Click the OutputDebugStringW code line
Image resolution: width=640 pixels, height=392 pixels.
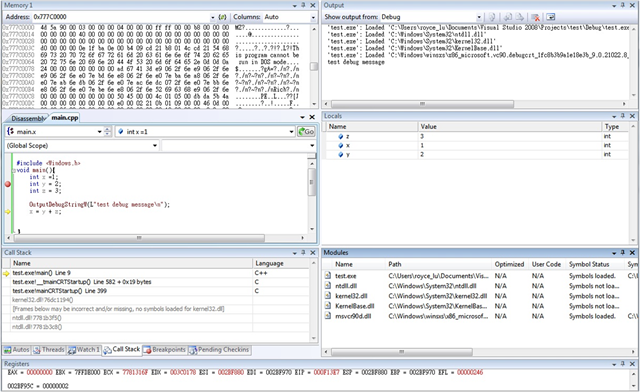[99, 204]
